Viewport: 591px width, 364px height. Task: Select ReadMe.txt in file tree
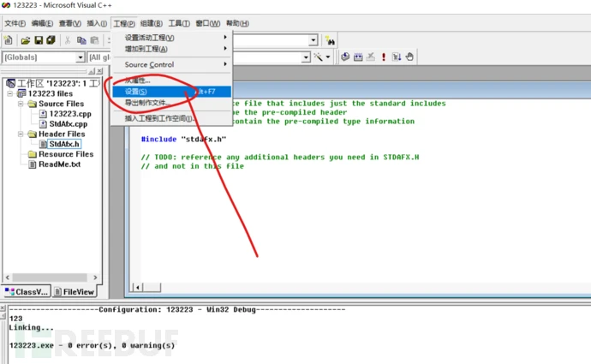tap(60, 164)
